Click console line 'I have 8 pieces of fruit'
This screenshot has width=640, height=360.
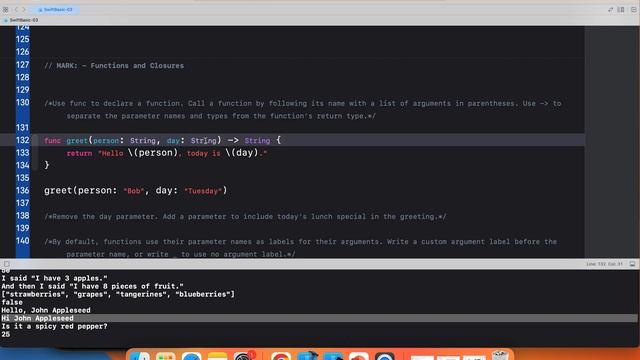[92, 286]
